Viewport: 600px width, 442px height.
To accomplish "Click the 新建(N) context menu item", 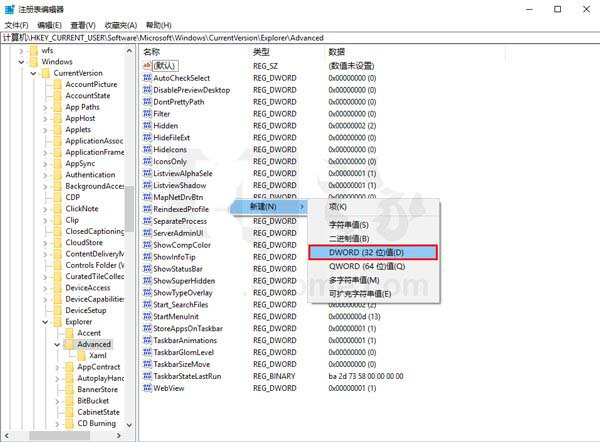I will (x=269, y=207).
